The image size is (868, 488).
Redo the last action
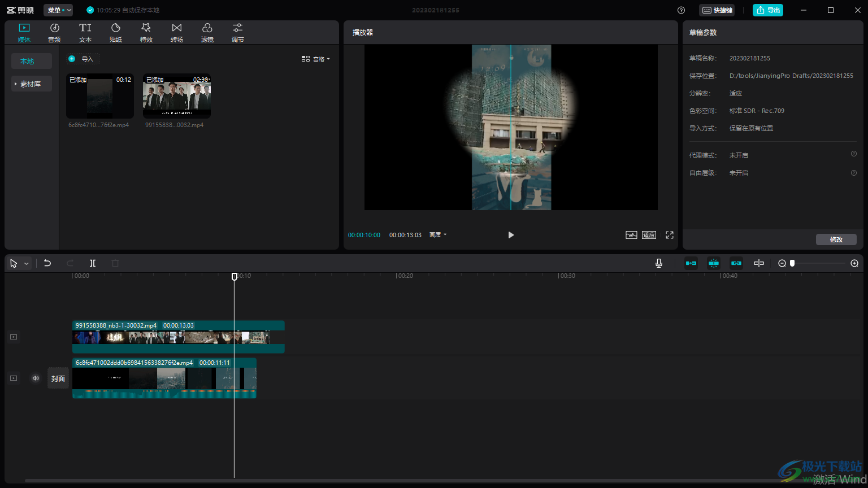point(70,263)
